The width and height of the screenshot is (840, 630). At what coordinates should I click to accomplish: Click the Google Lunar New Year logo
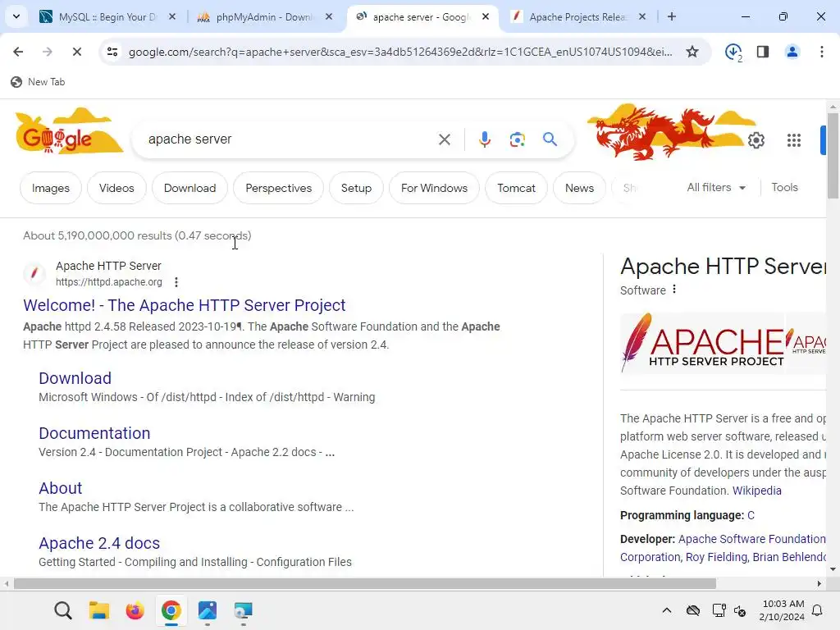click(x=67, y=133)
